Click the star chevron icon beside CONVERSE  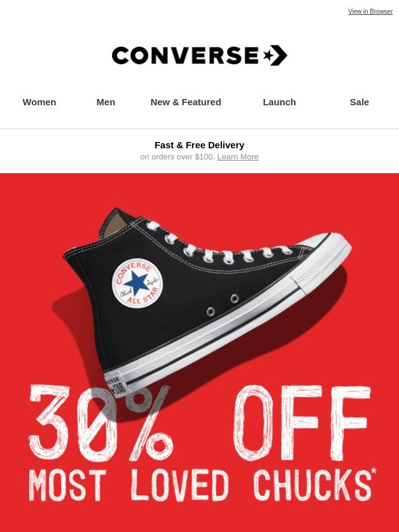click(276, 55)
